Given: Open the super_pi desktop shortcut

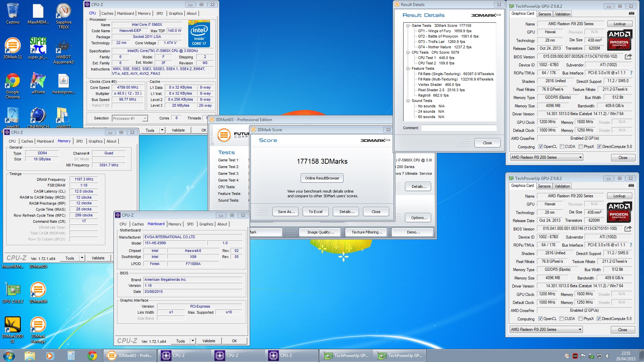Looking at the screenshot, I should (x=38, y=48).
